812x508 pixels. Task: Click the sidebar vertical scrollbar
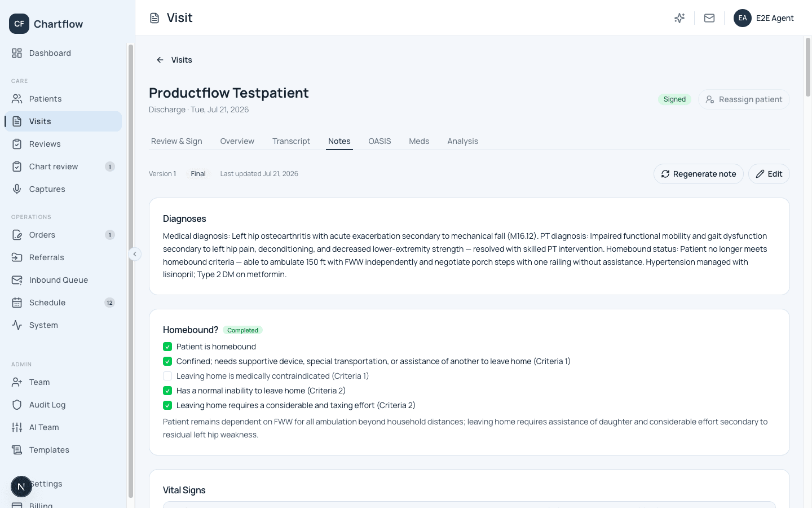131,271
